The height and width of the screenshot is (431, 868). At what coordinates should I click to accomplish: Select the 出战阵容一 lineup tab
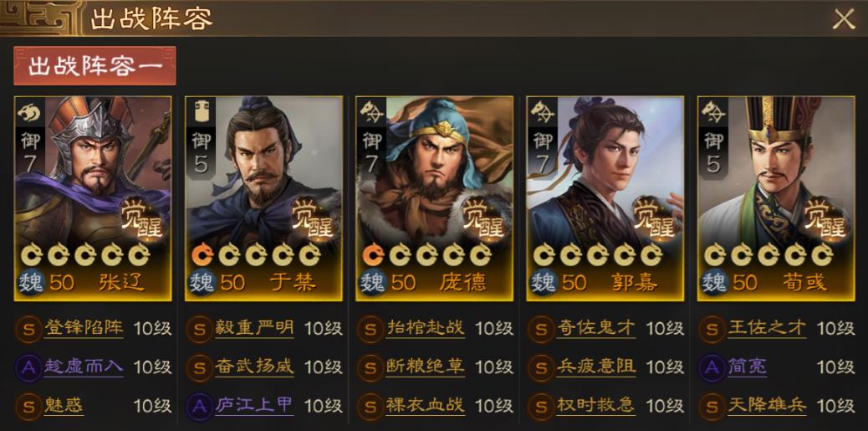tap(94, 66)
